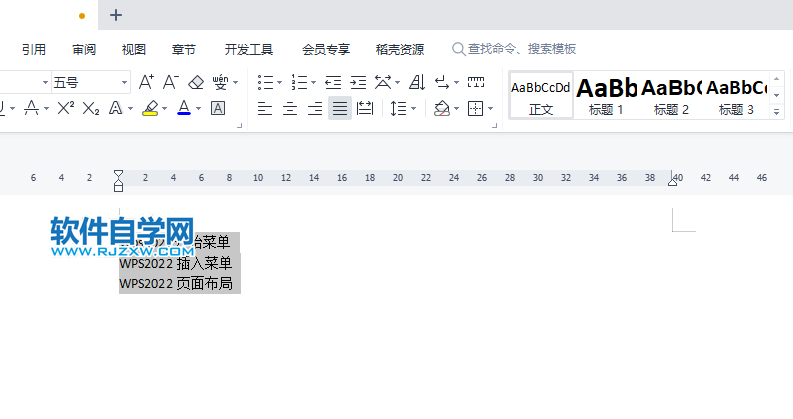Apply yellow highlight color

tap(150, 108)
